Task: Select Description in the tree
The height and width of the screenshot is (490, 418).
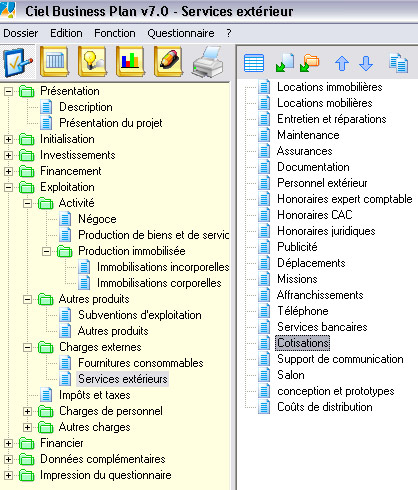Action: [x=86, y=107]
